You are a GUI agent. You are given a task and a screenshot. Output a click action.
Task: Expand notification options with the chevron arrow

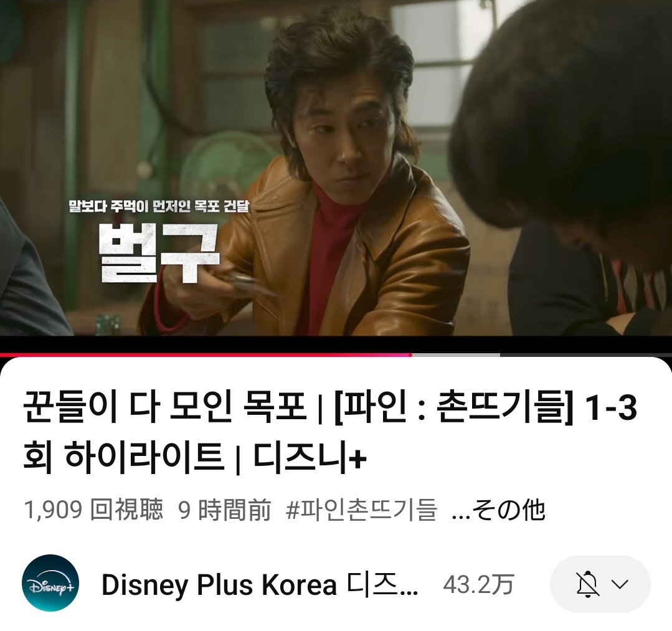tap(620, 584)
